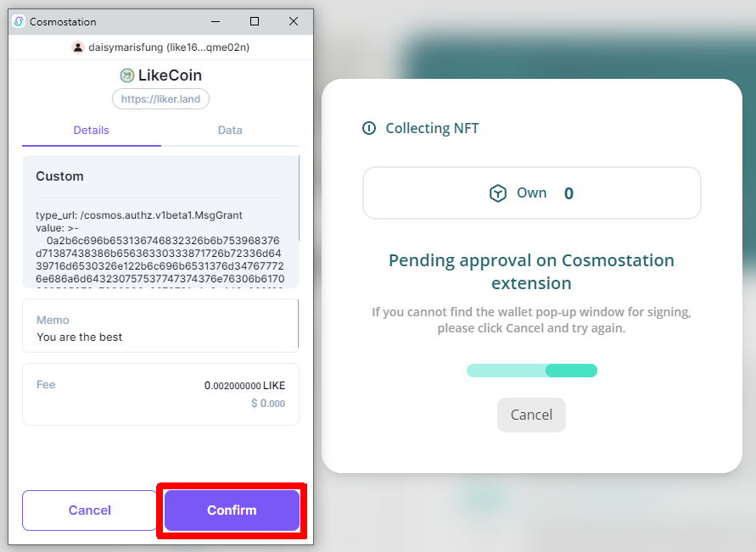This screenshot has height=552, width=756.
Task: Click the pending approval progress bar
Action: tap(532, 371)
